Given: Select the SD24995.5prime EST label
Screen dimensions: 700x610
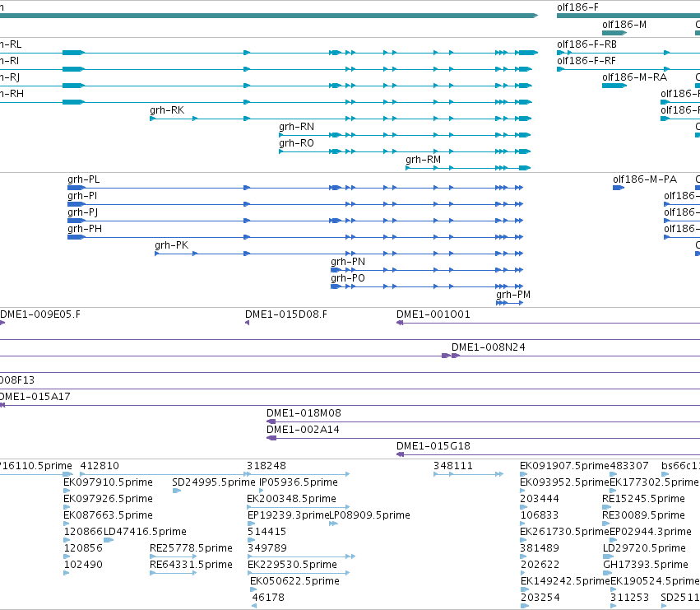Looking at the screenshot, I should (214, 482).
